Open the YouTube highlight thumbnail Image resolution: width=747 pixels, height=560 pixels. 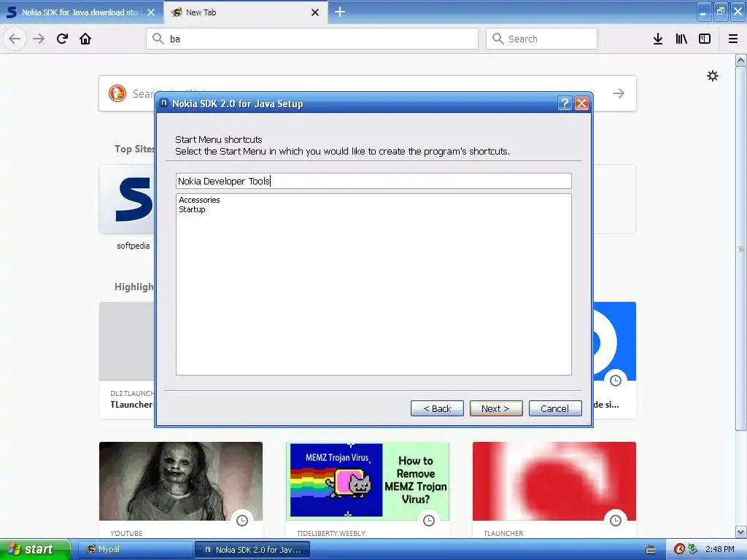click(181, 481)
